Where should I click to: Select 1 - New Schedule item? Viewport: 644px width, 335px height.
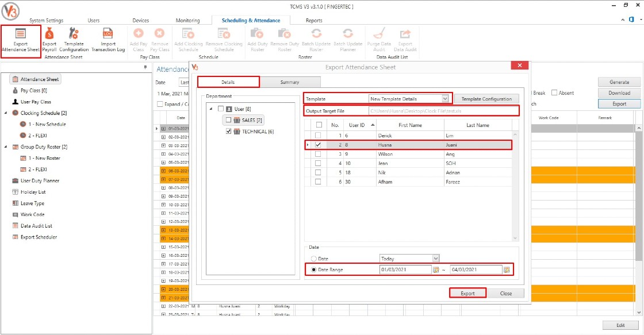point(43,124)
